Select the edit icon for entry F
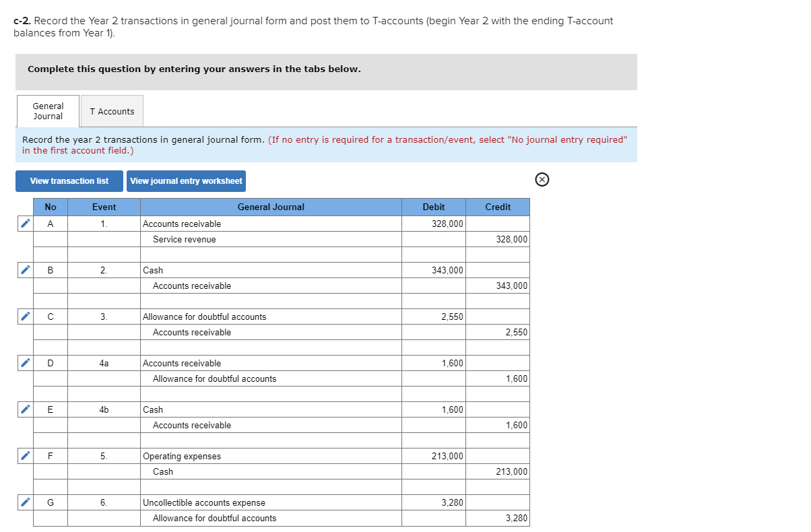 (24, 455)
